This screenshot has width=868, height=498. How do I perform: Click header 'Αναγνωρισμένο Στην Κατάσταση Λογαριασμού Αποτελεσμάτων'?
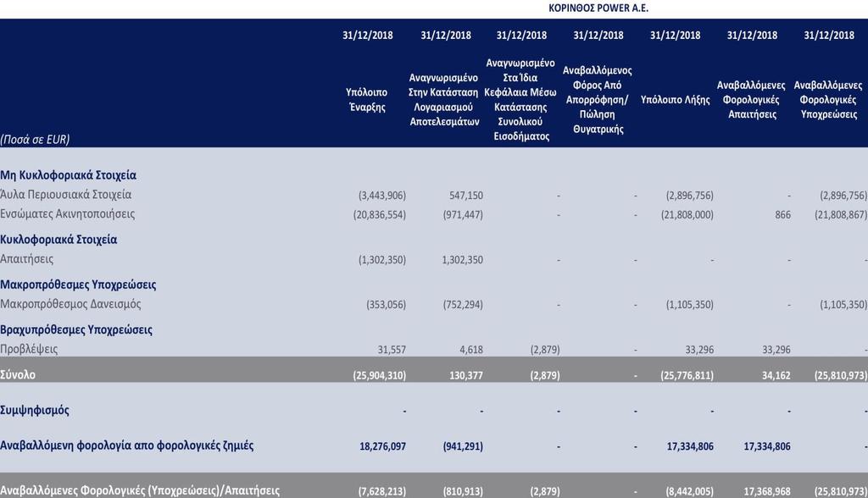[x=444, y=100]
